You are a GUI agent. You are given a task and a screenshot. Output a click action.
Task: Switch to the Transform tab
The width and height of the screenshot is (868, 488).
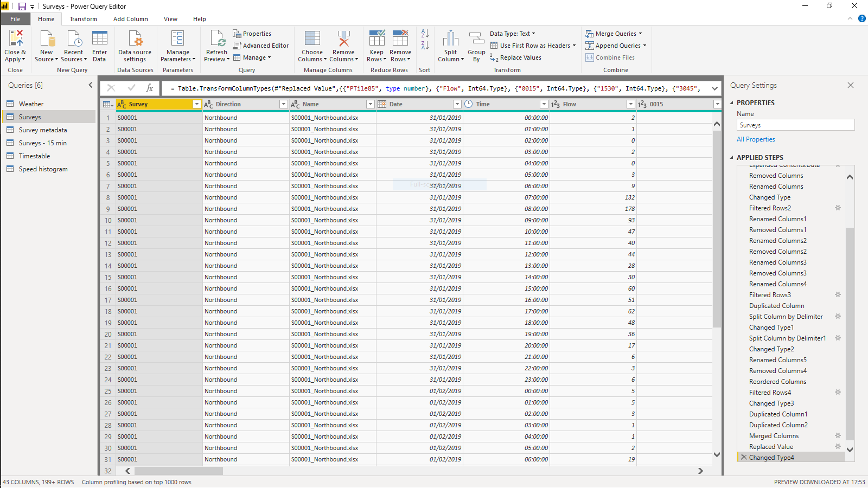84,19
